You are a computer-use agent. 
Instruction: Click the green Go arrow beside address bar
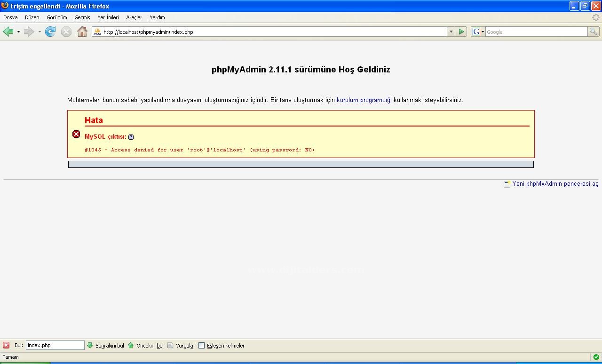pyautogui.click(x=461, y=32)
